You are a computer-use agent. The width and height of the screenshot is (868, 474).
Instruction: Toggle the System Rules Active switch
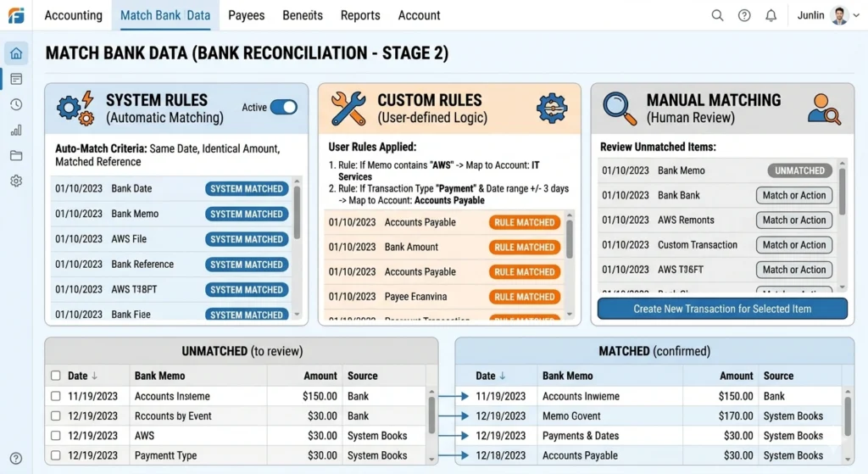click(x=284, y=108)
